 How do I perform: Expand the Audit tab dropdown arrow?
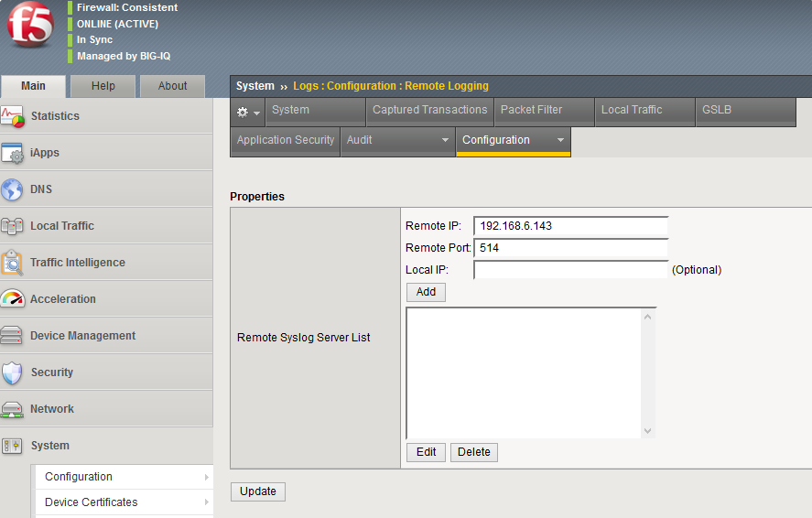[x=446, y=141]
